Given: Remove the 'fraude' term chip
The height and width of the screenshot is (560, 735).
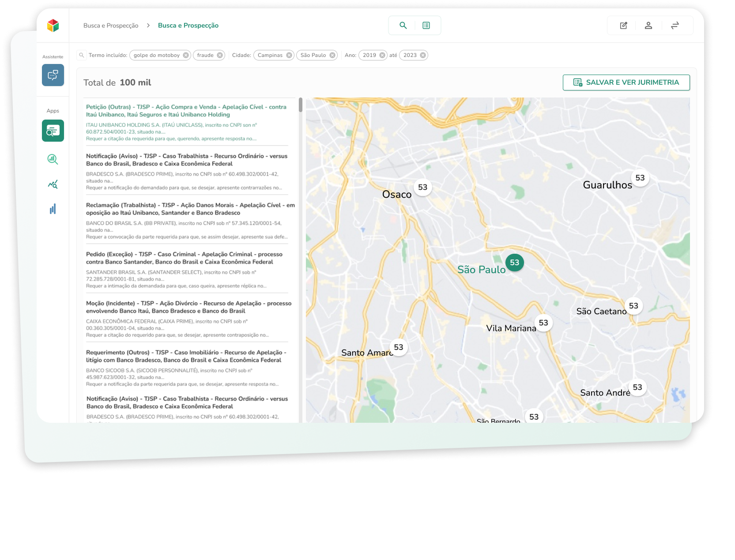Looking at the screenshot, I should coord(220,55).
